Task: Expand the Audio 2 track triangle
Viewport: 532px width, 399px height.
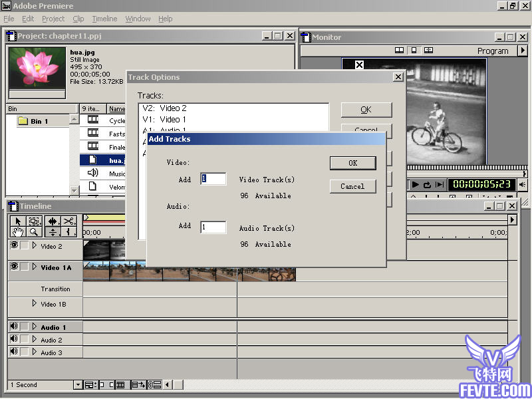Action: tap(35, 339)
